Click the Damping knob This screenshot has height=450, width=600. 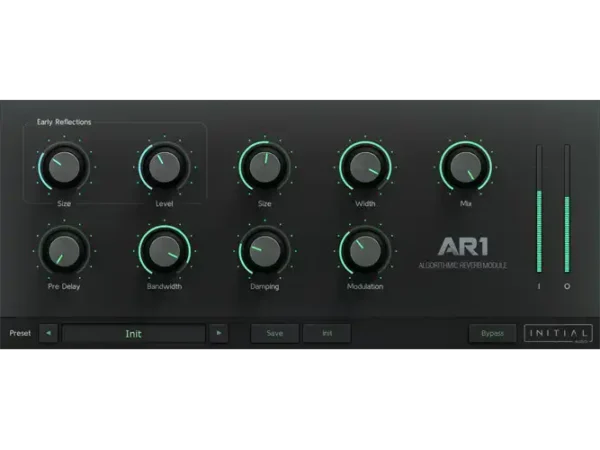pyautogui.click(x=264, y=251)
